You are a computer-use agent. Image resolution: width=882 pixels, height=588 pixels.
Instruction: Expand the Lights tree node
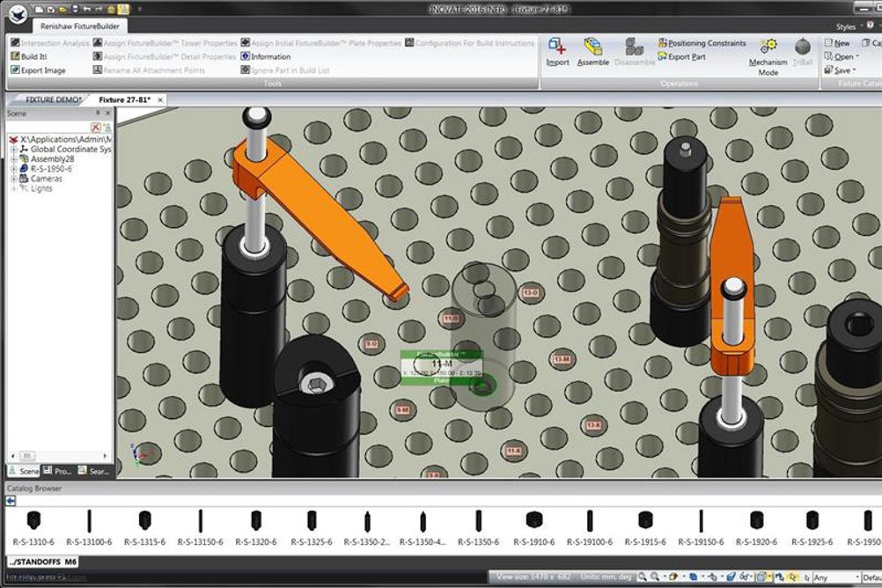pos(13,188)
